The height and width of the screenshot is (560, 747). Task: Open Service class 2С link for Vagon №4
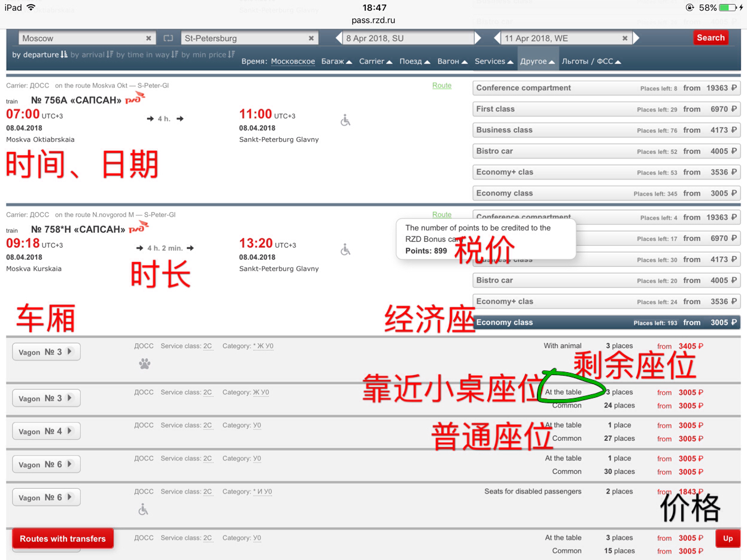(x=208, y=425)
